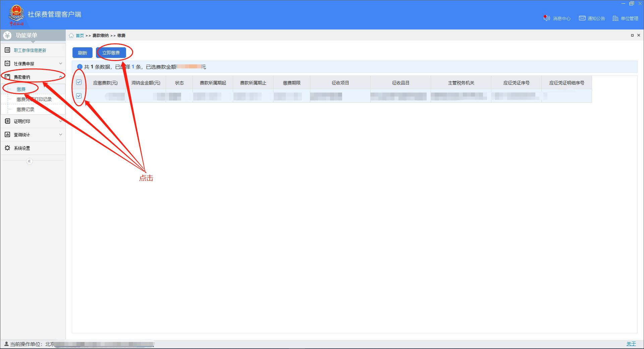Screen dimensions: 644x349
Task: Click the 主管税务机关 column header
Action: [461, 83]
